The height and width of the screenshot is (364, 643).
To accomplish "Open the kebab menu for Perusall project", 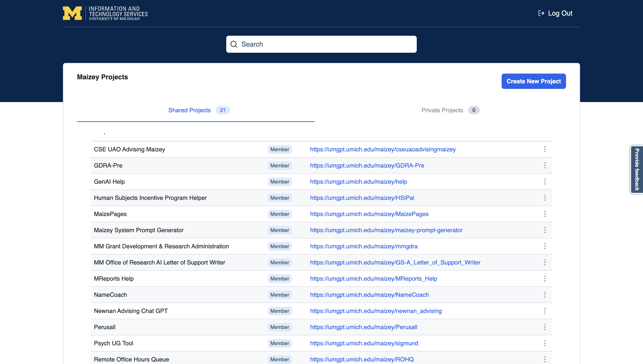I will click(545, 327).
